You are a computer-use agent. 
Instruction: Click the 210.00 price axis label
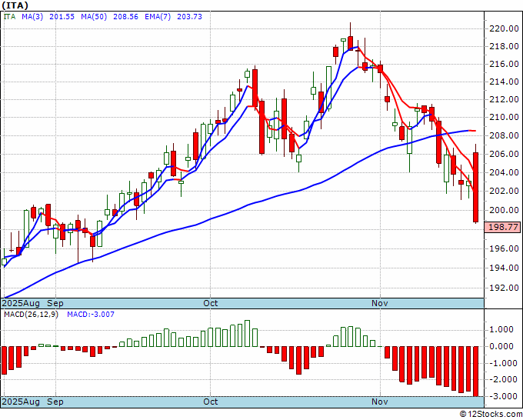pos(504,118)
